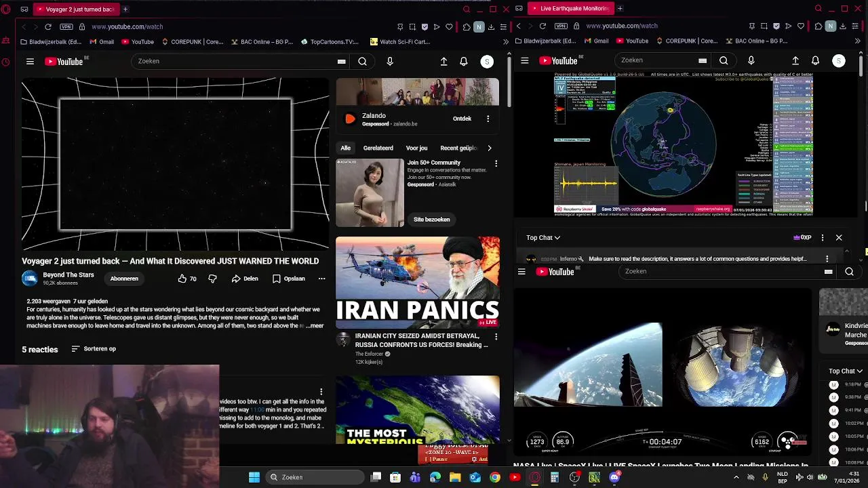Viewport: 868px width, 488px height.
Task: Dislike the Voyager 2 video
Action: pos(212,279)
